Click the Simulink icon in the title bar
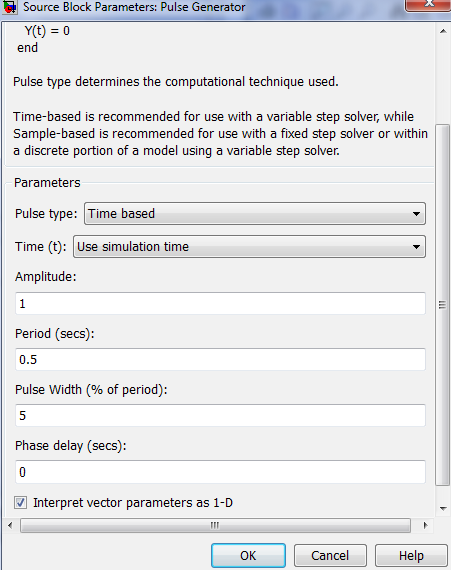This screenshot has height=570, width=451. click(x=9, y=7)
